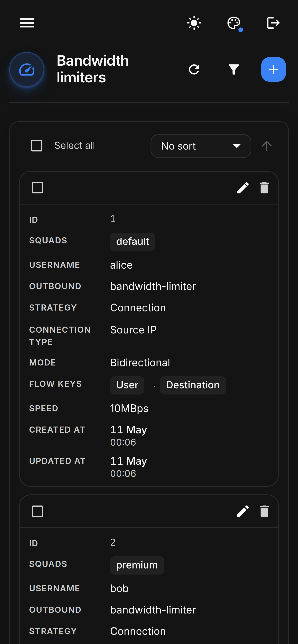Click the default squad chip

[132, 242]
